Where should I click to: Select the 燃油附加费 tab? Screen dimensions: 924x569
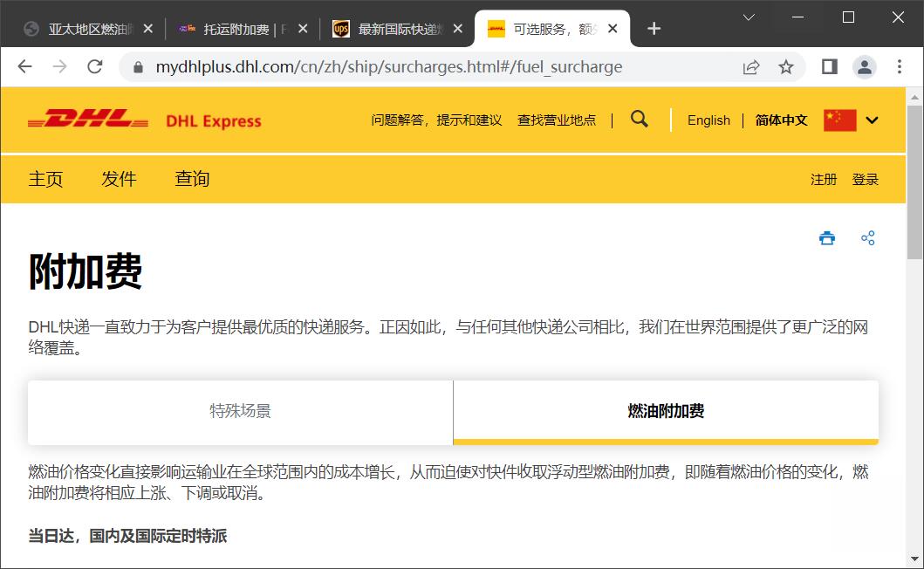pos(666,412)
